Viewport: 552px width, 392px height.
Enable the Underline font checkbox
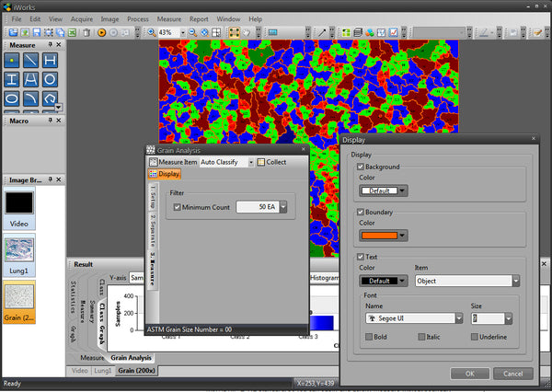coord(474,337)
